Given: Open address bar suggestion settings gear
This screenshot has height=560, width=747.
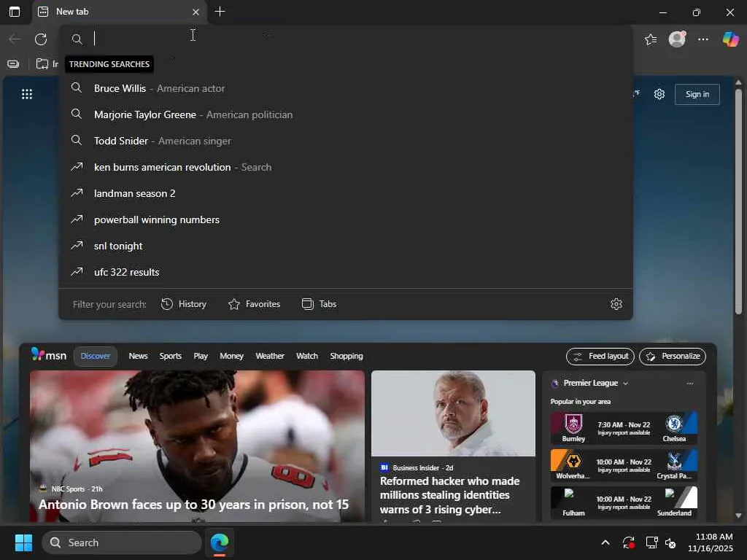Looking at the screenshot, I should (616, 304).
